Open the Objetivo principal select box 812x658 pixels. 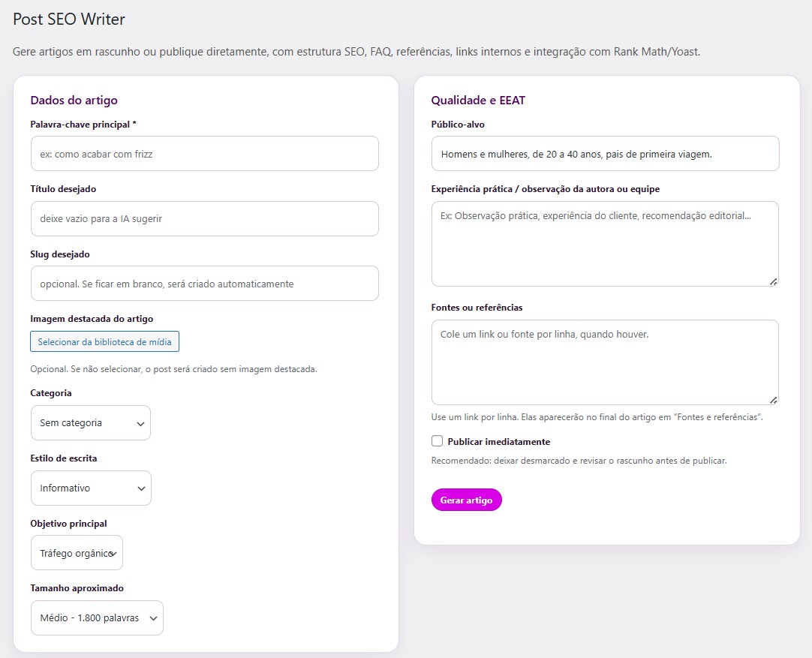click(x=77, y=553)
